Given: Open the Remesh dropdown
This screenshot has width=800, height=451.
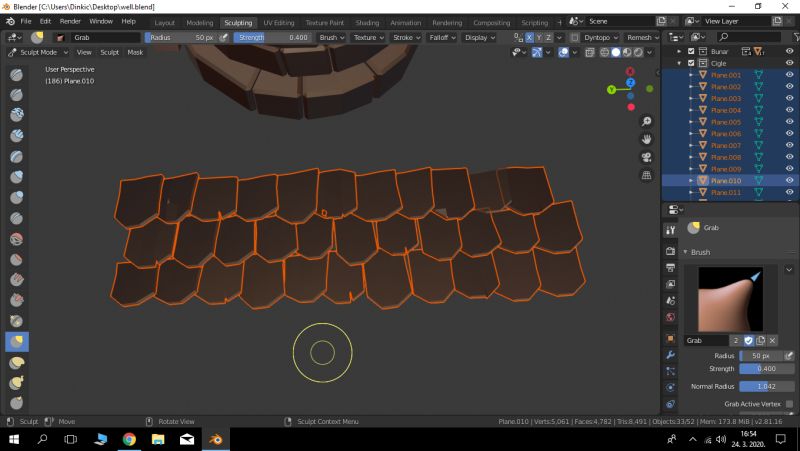Looking at the screenshot, I should [643, 38].
